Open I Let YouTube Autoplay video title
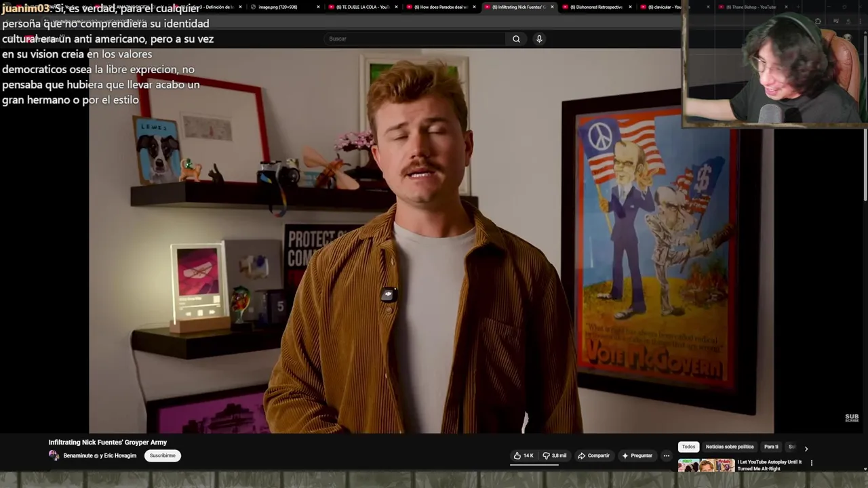The width and height of the screenshot is (868, 488). click(770, 465)
